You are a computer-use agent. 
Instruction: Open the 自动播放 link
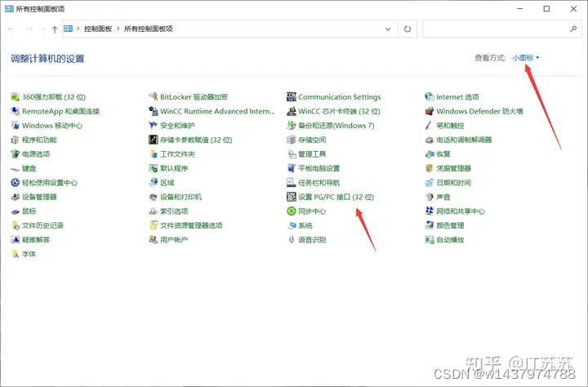[450, 240]
